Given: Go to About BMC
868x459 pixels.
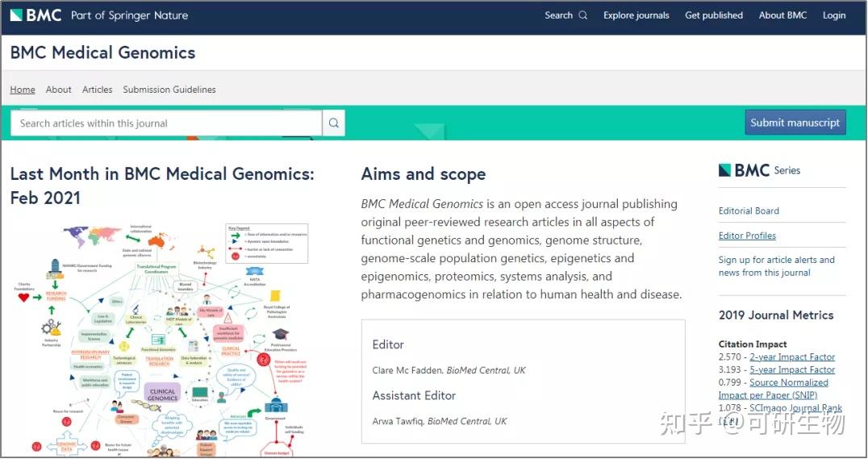Looking at the screenshot, I should click(782, 15).
